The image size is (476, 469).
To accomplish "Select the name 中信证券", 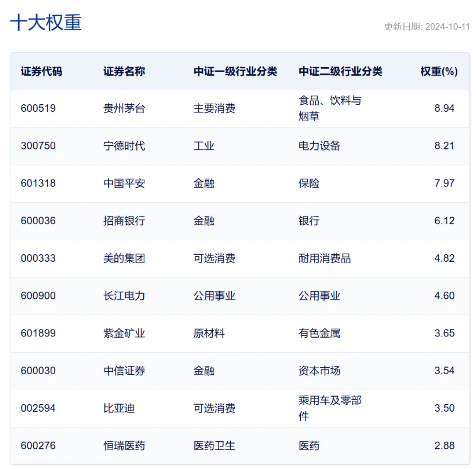I will coord(124,371).
